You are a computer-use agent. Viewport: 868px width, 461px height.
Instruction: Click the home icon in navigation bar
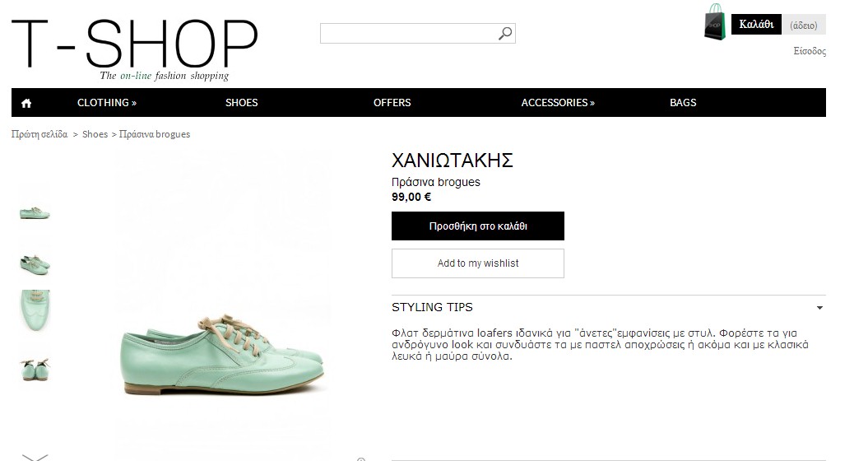point(26,103)
